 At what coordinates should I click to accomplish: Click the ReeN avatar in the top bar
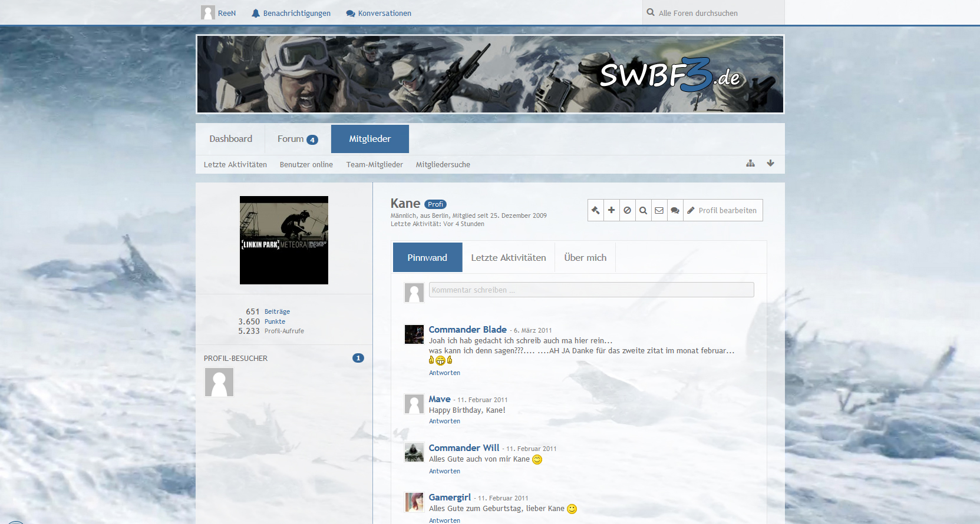(x=208, y=12)
